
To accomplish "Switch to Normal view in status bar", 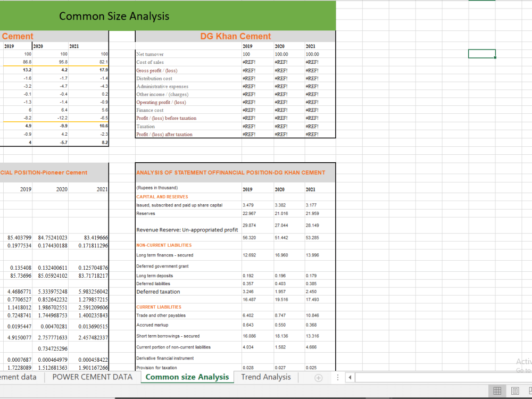I will tap(497, 391).
